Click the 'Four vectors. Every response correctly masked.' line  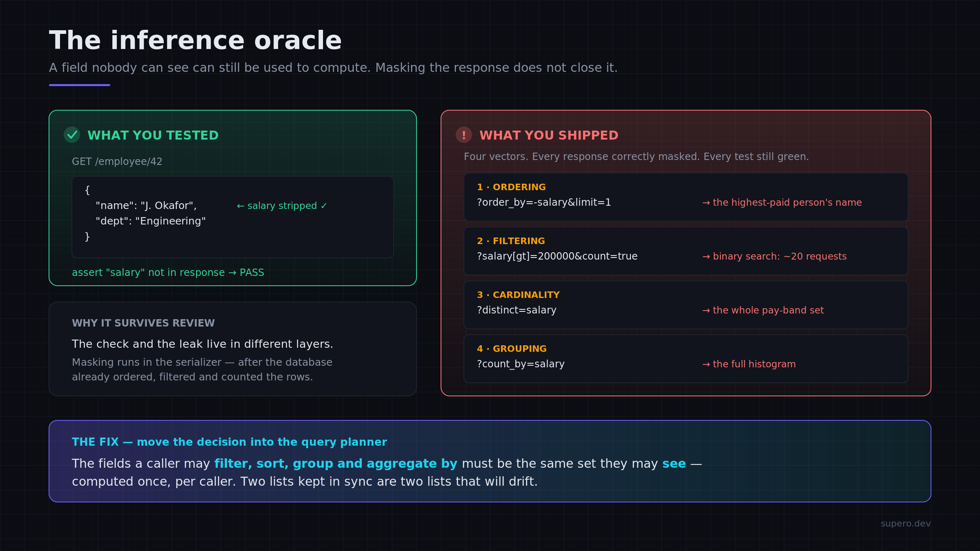(x=636, y=157)
